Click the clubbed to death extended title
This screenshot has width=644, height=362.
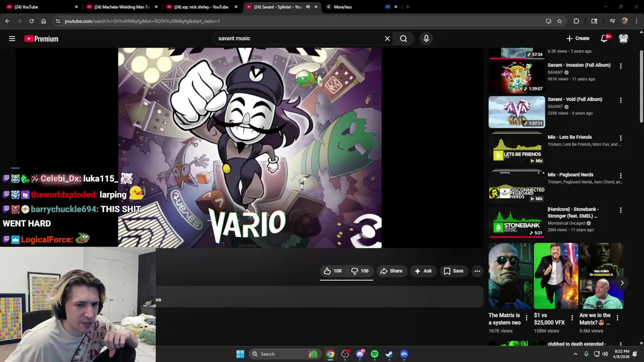click(x=577, y=344)
